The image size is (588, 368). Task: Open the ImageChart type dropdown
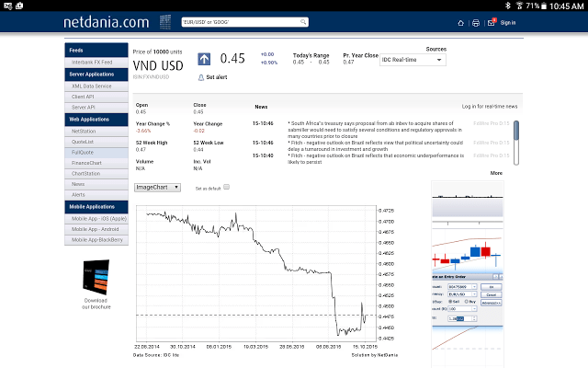156,187
